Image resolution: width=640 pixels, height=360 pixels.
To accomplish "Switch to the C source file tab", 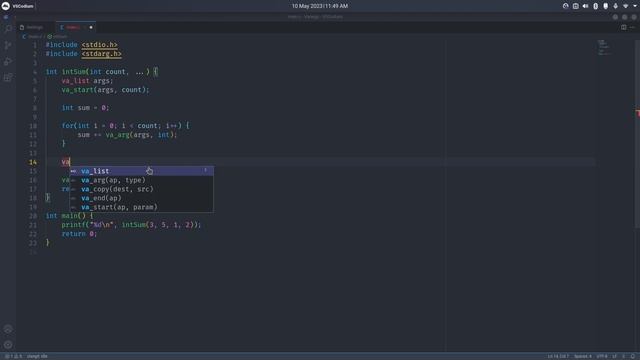I will [76, 27].
